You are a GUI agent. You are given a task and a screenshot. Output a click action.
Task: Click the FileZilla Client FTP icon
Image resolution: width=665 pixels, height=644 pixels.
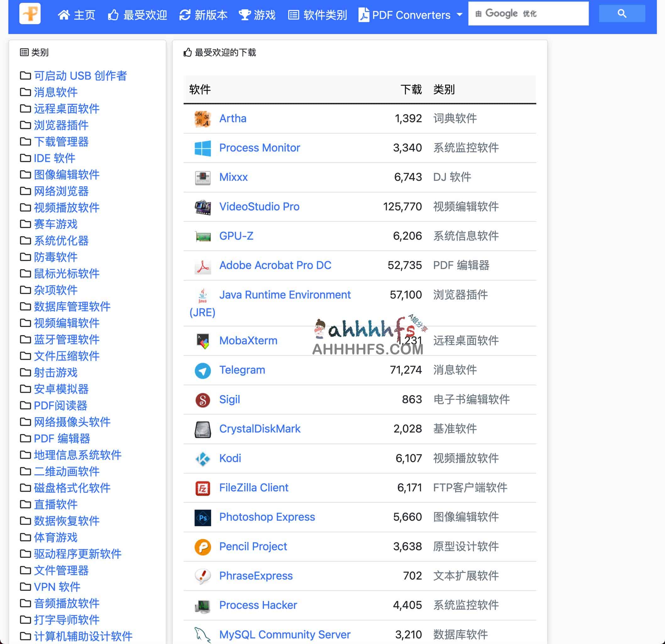click(x=202, y=488)
